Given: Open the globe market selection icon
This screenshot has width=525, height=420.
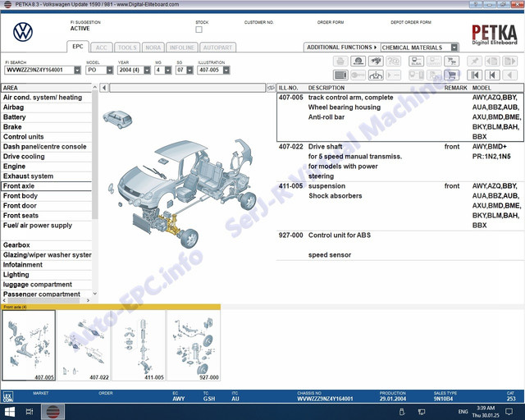Looking at the screenshot, I should click(358, 62).
